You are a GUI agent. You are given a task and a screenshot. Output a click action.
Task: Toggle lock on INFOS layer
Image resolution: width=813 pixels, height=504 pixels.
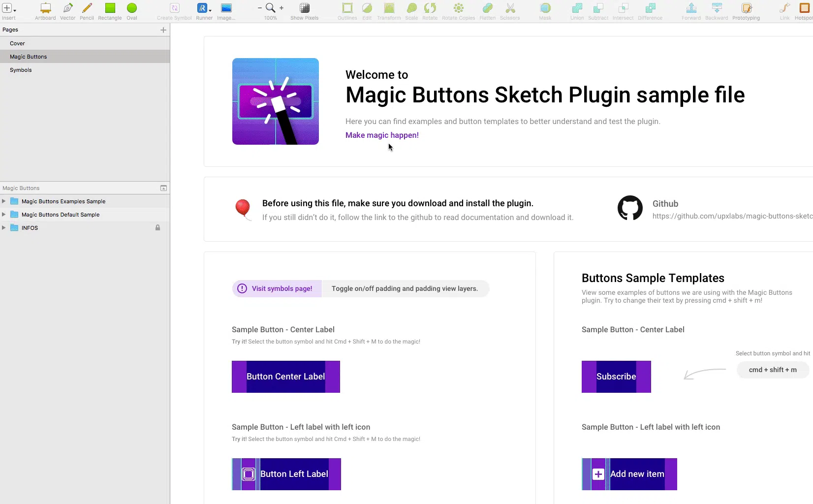pos(157,228)
